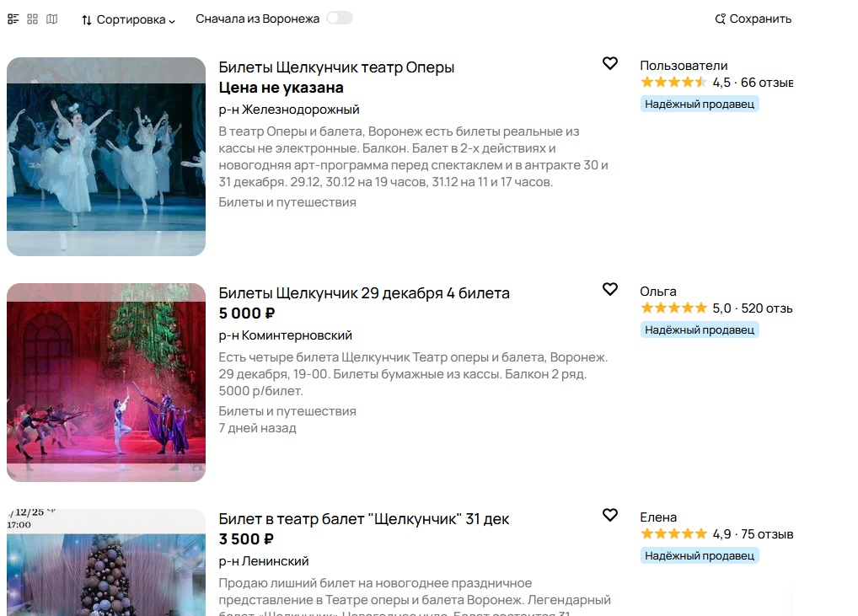The width and height of the screenshot is (858, 616).
Task: View the Пользователи seller's 4,5 star rating
Action: pos(673,83)
